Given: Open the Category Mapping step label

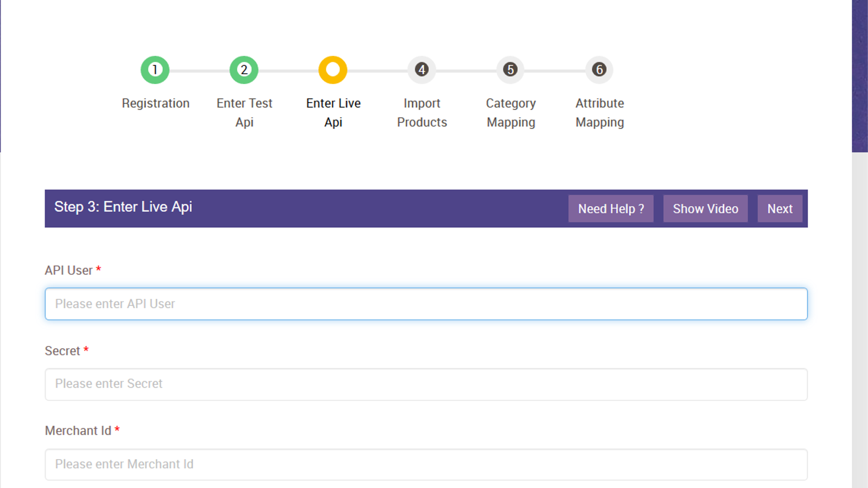Looking at the screenshot, I should pos(510,112).
